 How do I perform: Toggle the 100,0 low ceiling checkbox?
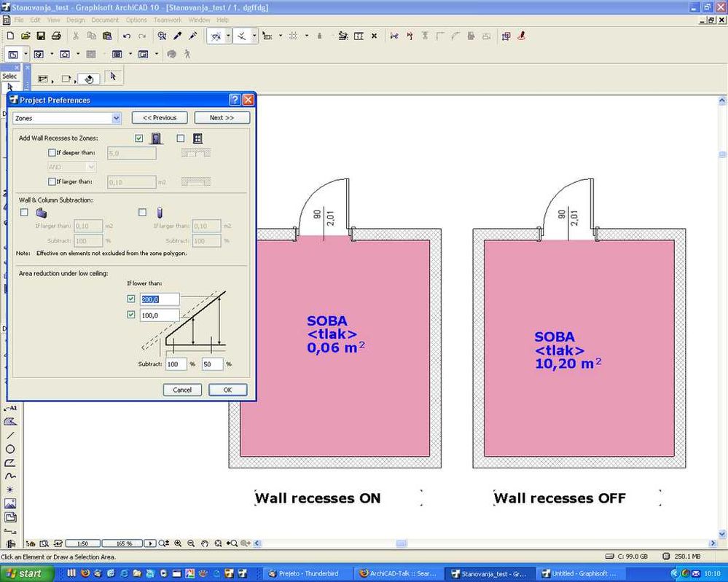[131, 315]
